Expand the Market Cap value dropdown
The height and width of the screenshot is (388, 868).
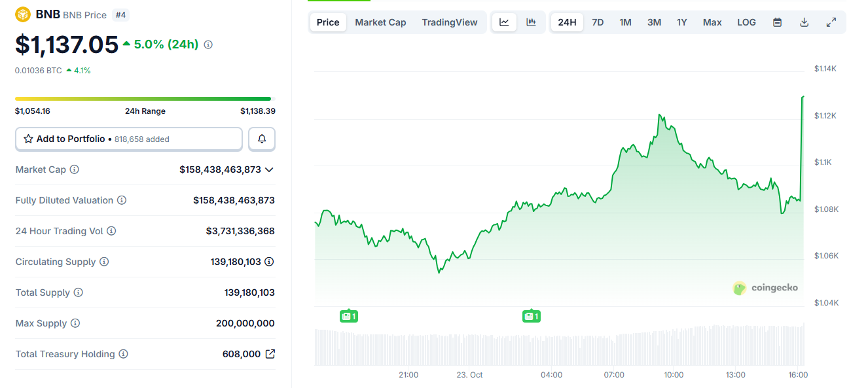269,169
